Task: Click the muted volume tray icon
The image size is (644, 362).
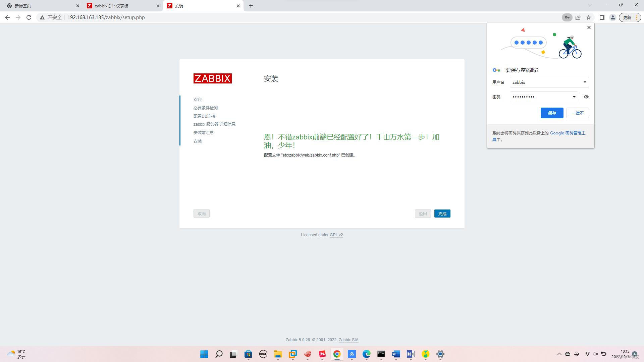Action: tap(595, 354)
